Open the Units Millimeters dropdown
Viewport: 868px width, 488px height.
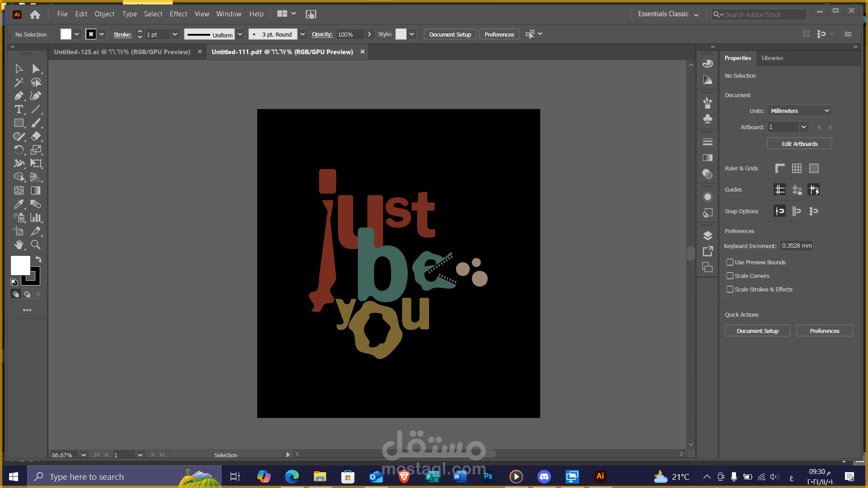[x=799, y=111]
